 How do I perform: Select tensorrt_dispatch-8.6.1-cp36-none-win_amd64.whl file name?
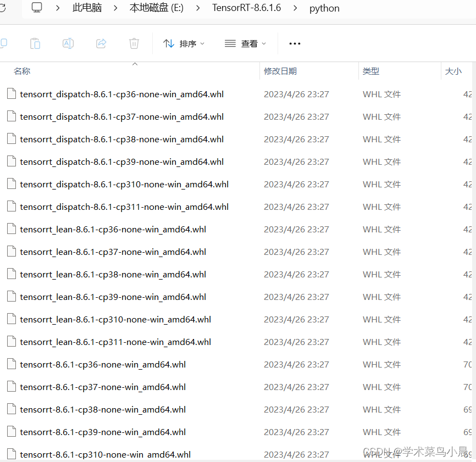pyautogui.click(x=121, y=94)
